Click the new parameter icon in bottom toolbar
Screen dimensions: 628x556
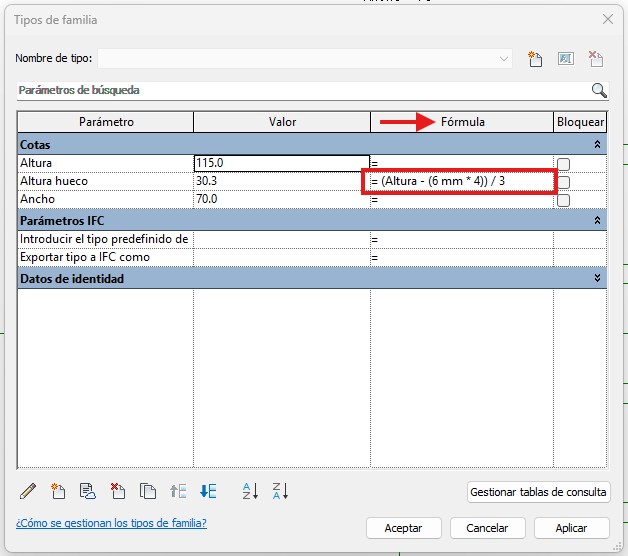coord(58,491)
